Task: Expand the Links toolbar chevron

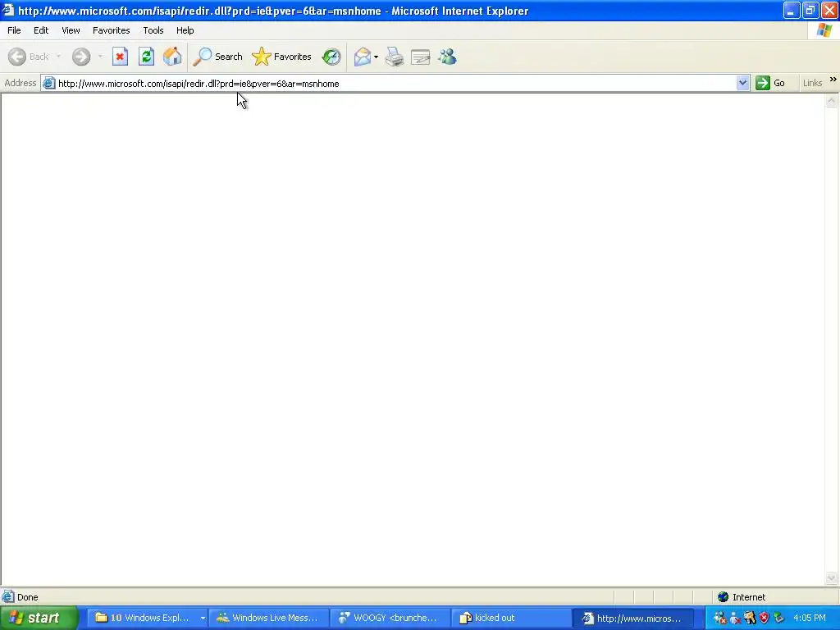Action: (833, 80)
